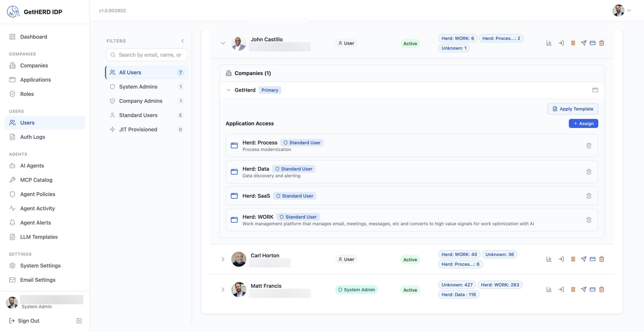This screenshot has height=332, width=644.
Task: Collapse the sidebar using panel icon near Sign Out
Action: (x=79, y=321)
